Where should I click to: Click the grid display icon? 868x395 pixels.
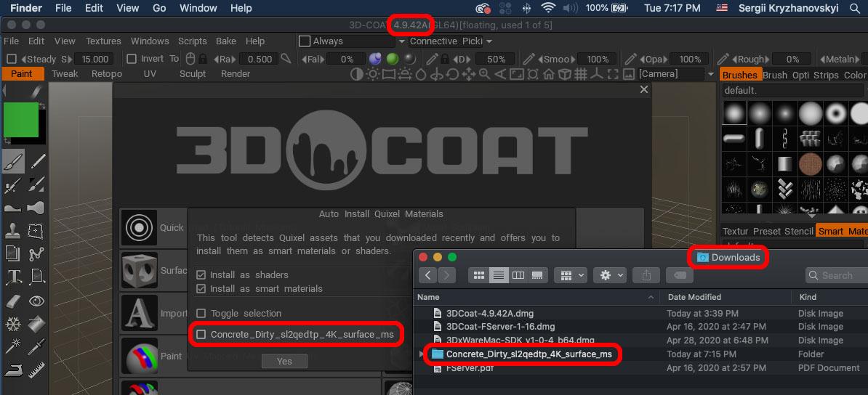point(580,74)
